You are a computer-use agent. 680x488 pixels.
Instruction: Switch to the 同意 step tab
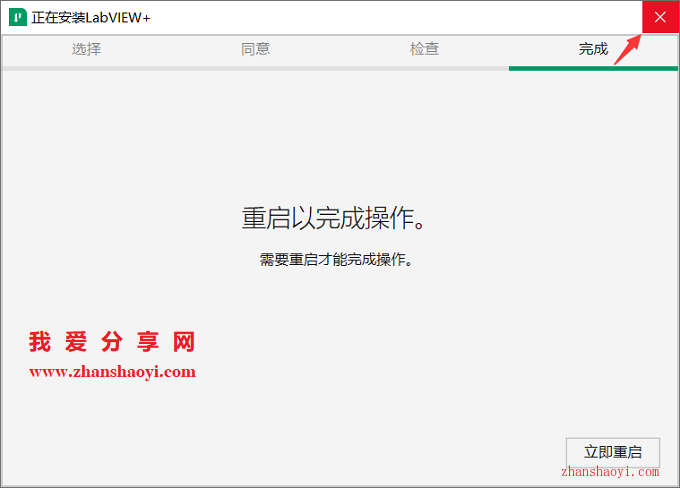tap(255, 49)
